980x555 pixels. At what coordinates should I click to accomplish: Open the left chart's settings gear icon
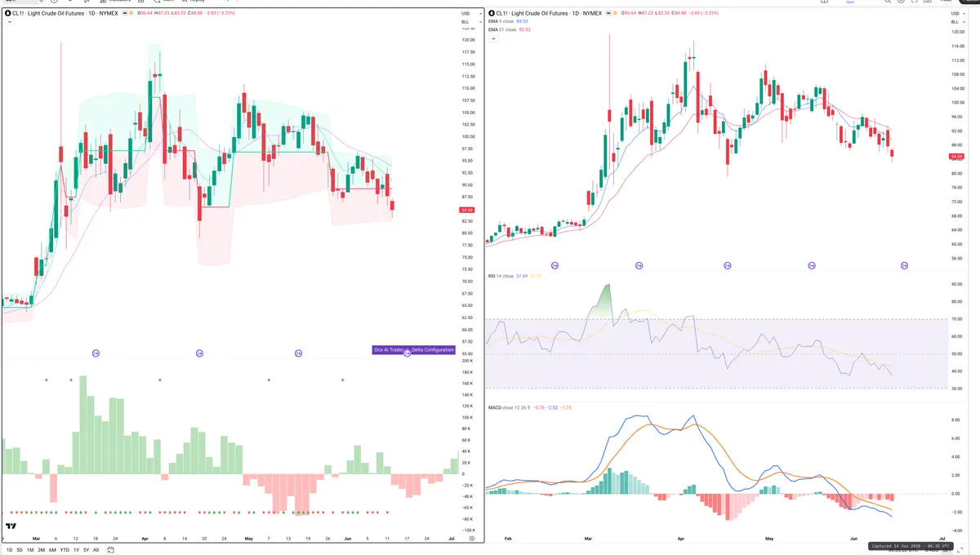[471, 539]
